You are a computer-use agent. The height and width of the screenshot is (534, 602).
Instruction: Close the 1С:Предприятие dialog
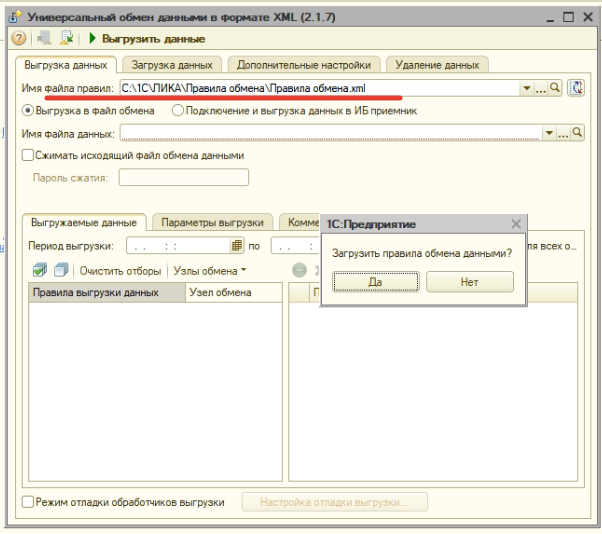516,224
